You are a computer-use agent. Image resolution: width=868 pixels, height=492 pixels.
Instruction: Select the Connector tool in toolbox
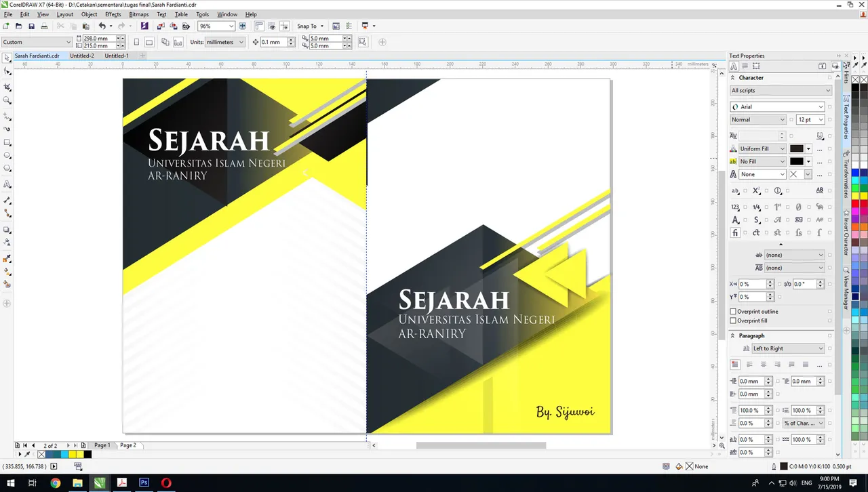tap(7, 213)
